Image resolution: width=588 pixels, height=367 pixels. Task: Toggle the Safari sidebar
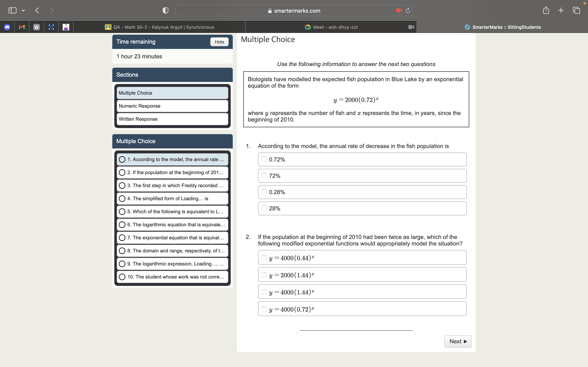pos(12,10)
